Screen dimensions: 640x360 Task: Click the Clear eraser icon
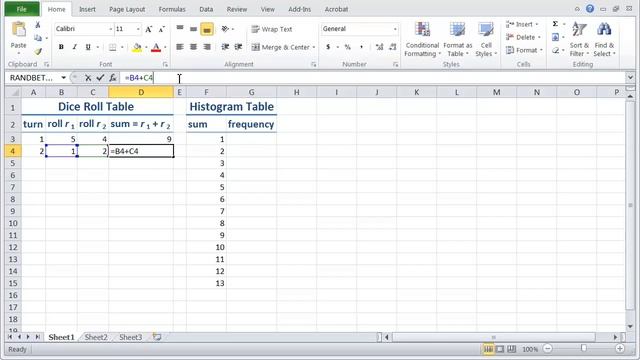click(556, 50)
